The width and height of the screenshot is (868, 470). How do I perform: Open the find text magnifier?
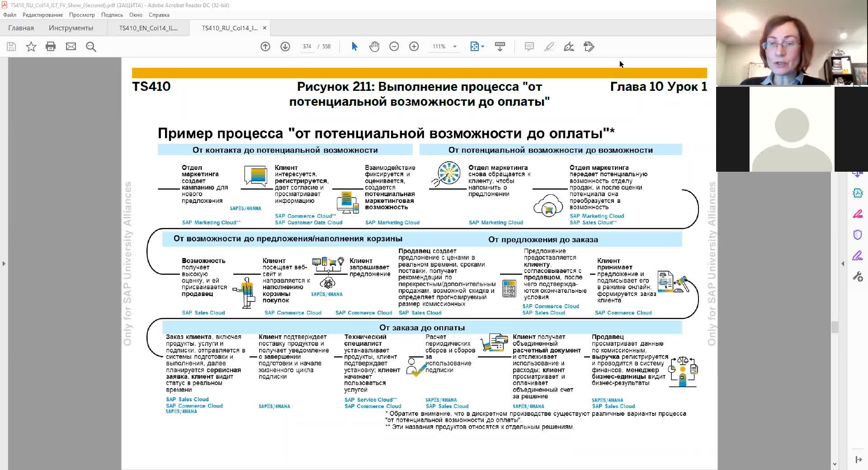click(91, 47)
